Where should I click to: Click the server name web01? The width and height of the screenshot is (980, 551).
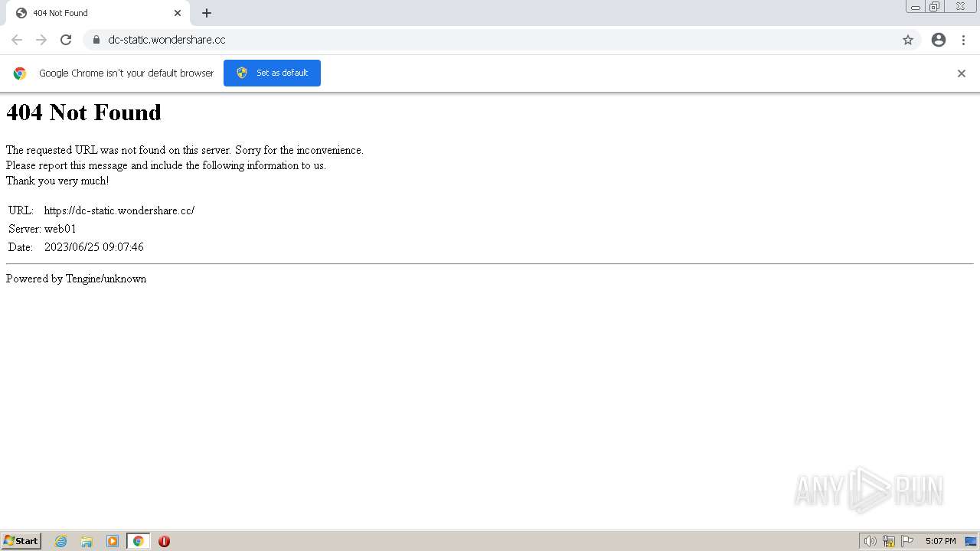click(60, 229)
